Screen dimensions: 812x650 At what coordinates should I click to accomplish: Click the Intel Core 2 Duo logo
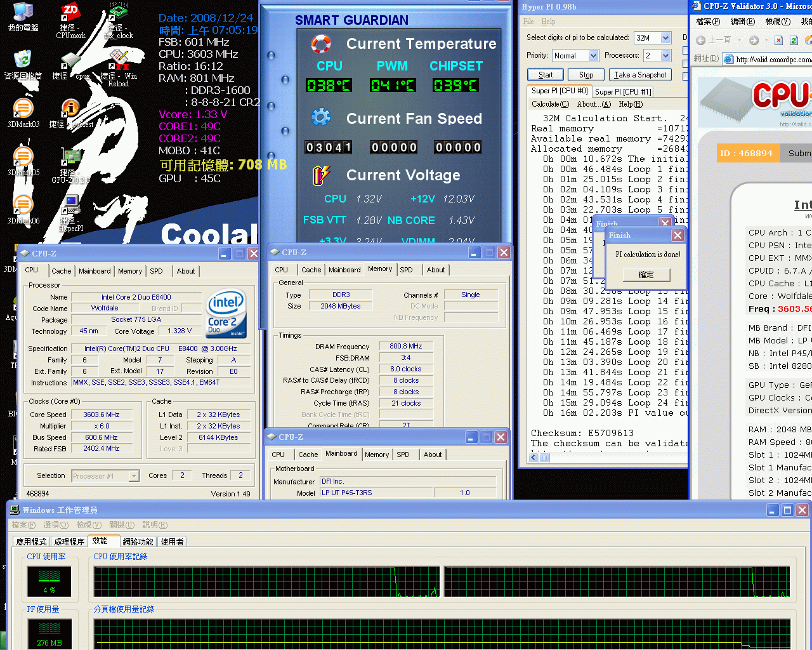pos(226,314)
